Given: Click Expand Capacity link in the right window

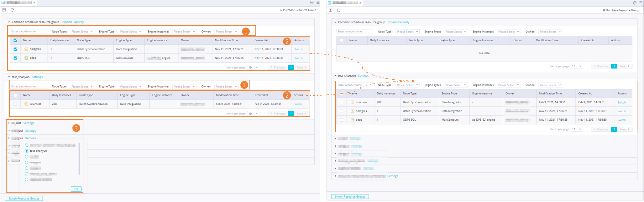Looking at the screenshot, I should tap(398, 22).
